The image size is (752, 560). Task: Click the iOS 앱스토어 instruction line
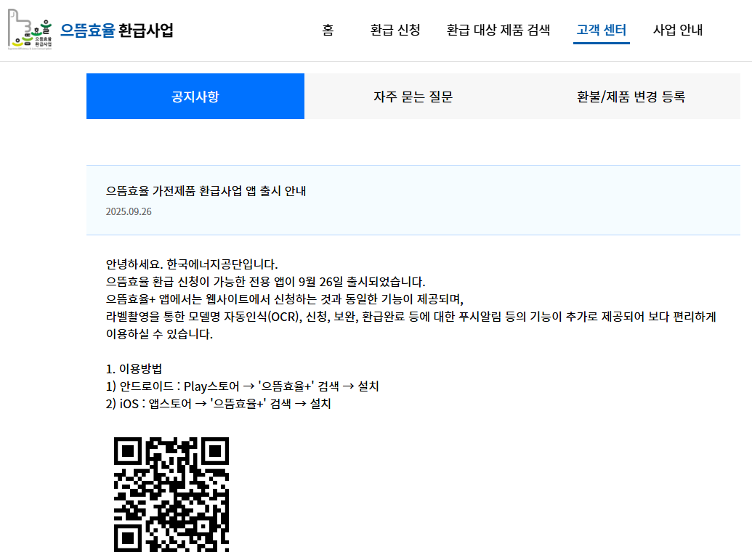tap(218, 404)
